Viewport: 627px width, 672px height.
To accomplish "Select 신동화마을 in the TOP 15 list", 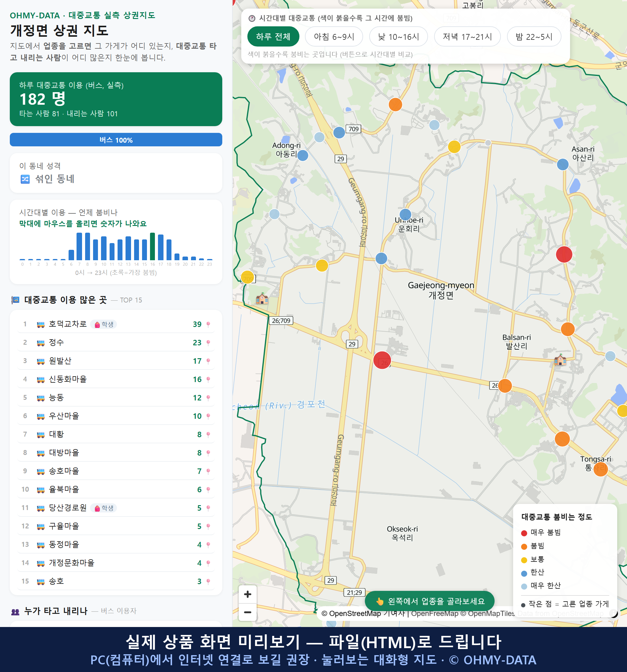I will (116, 379).
